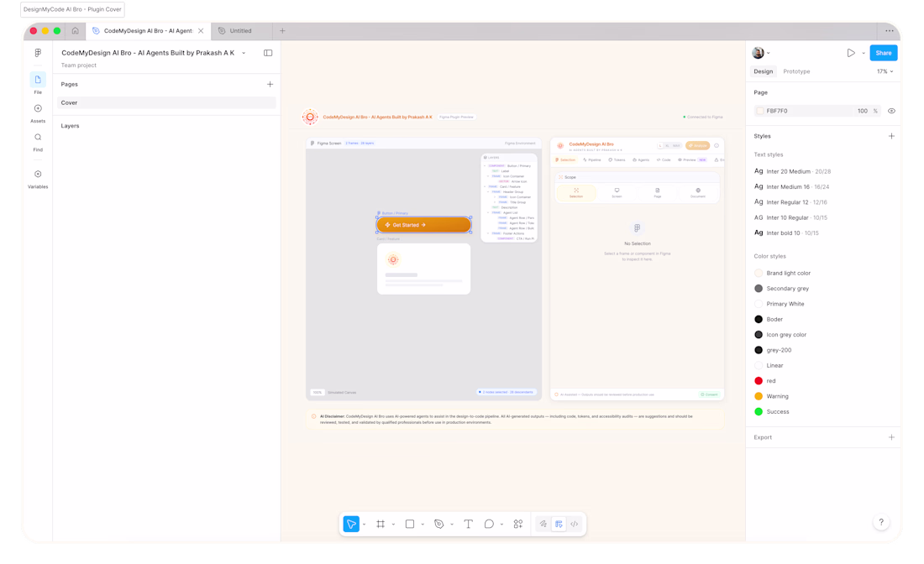Open the Assets panel
The image size is (924, 564).
point(38,113)
